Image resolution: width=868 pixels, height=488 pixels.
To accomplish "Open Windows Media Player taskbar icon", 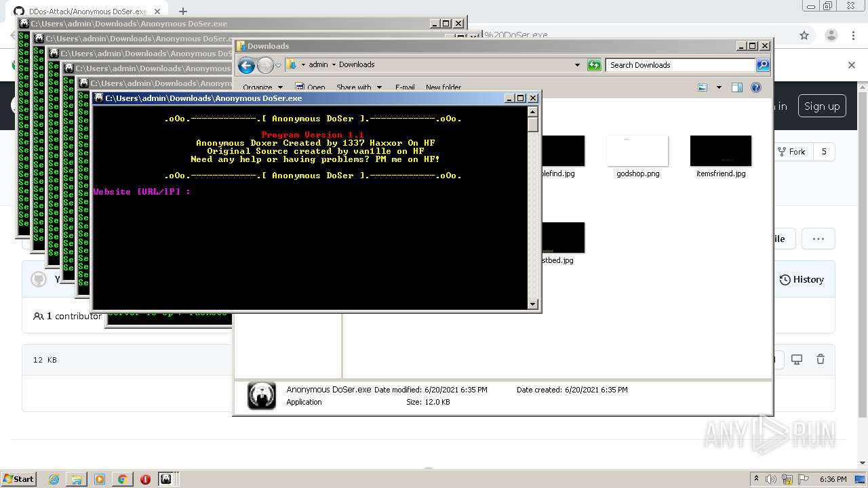I will click(x=100, y=479).
